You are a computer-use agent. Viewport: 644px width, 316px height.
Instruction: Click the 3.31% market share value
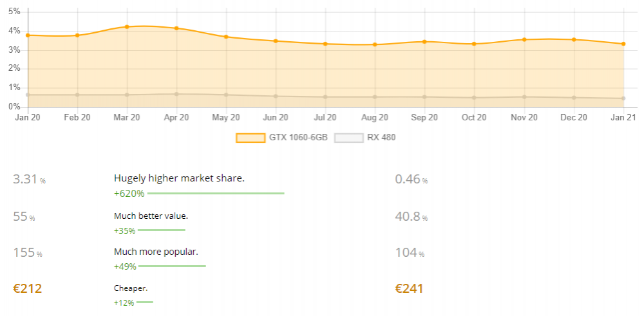(29, 180)
